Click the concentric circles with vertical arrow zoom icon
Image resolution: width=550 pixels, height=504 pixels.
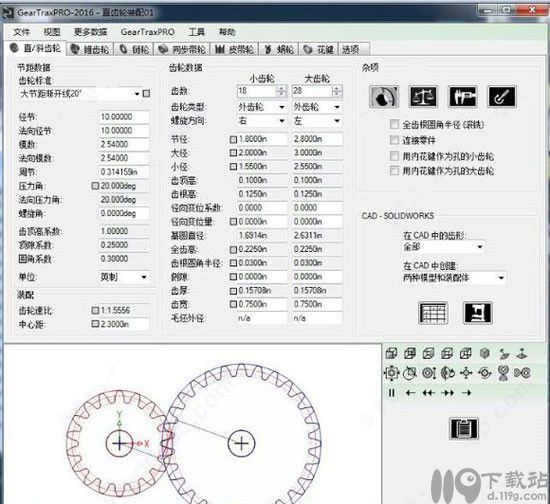tap(429, 373)
